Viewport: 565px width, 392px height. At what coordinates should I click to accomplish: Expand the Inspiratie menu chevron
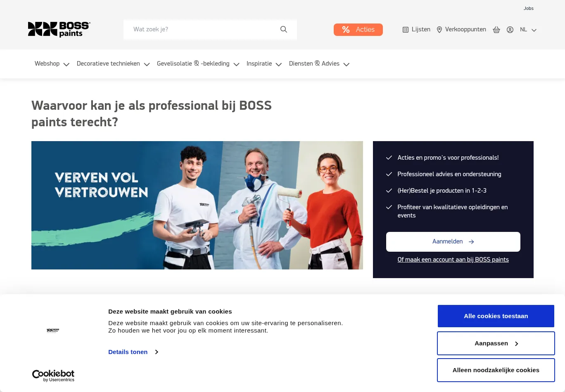coord(278,64)
